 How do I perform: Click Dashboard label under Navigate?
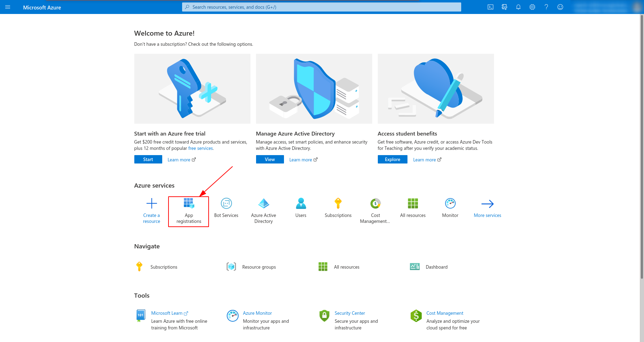[x=437, y=267]
